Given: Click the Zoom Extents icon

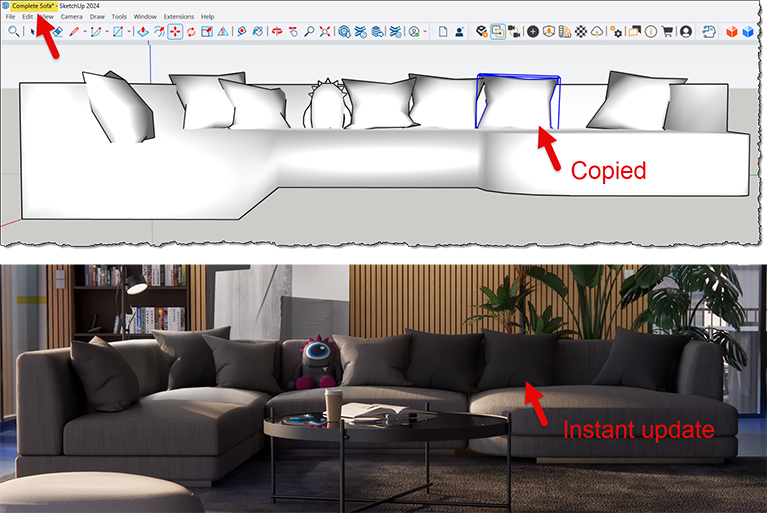Looking at the screenshot, I should [325, 32].
